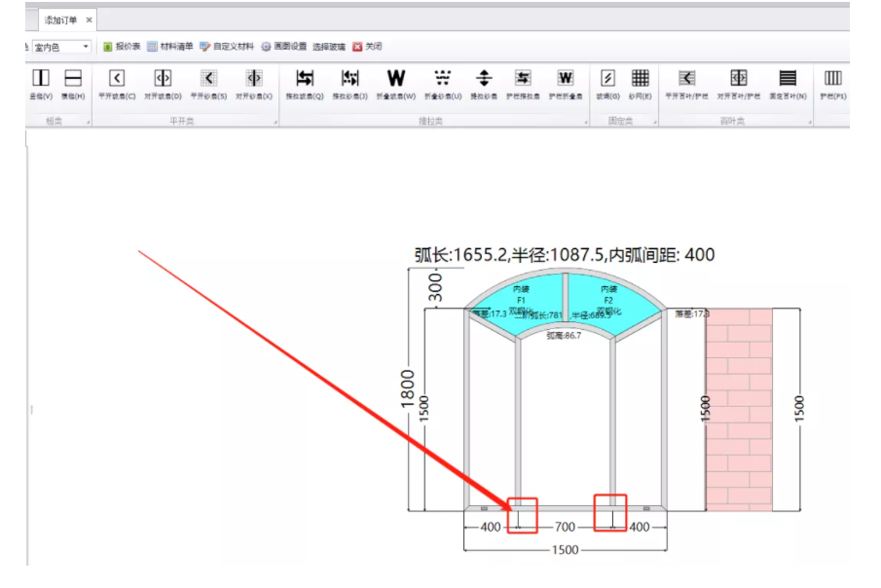Switch to the 添加订单 tab
The height and width of the screenshot is (588, 881).
tap(60, 19)
